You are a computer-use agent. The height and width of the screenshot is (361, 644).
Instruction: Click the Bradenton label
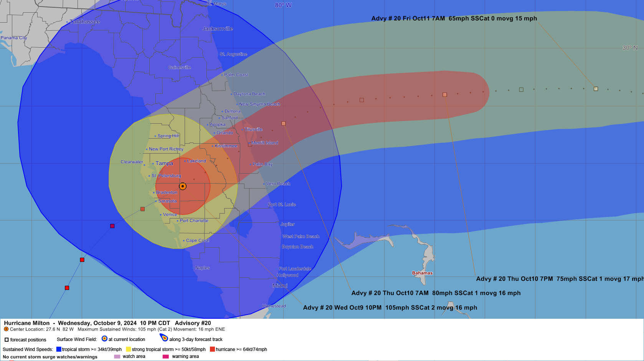tap(167, 192)
